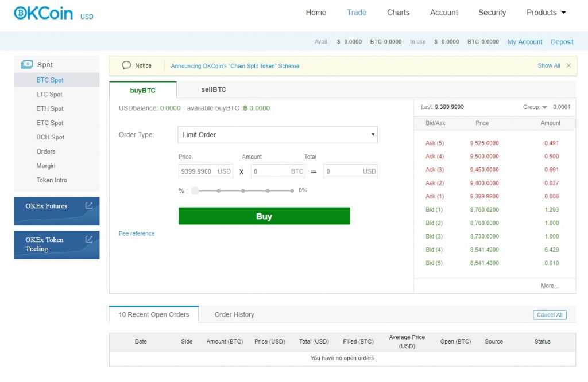Open the My Account link

pos(525,42)
